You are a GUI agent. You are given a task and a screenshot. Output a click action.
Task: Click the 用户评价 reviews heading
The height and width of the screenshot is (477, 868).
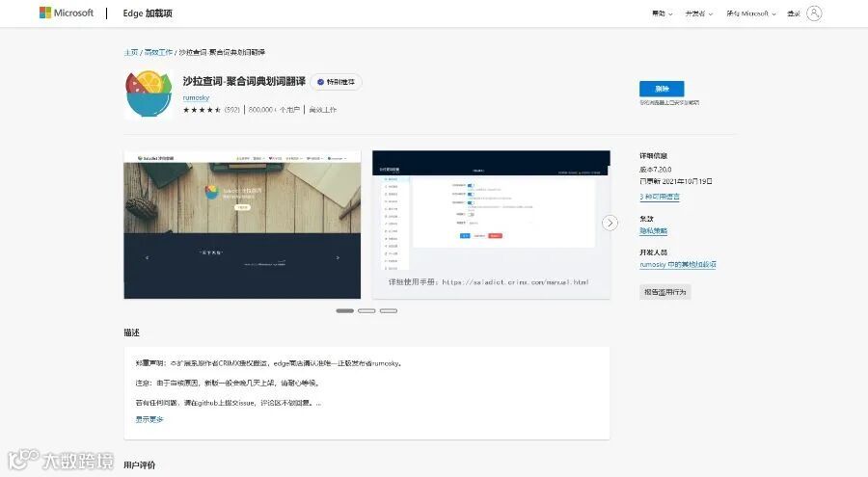(x=140, y=464)
